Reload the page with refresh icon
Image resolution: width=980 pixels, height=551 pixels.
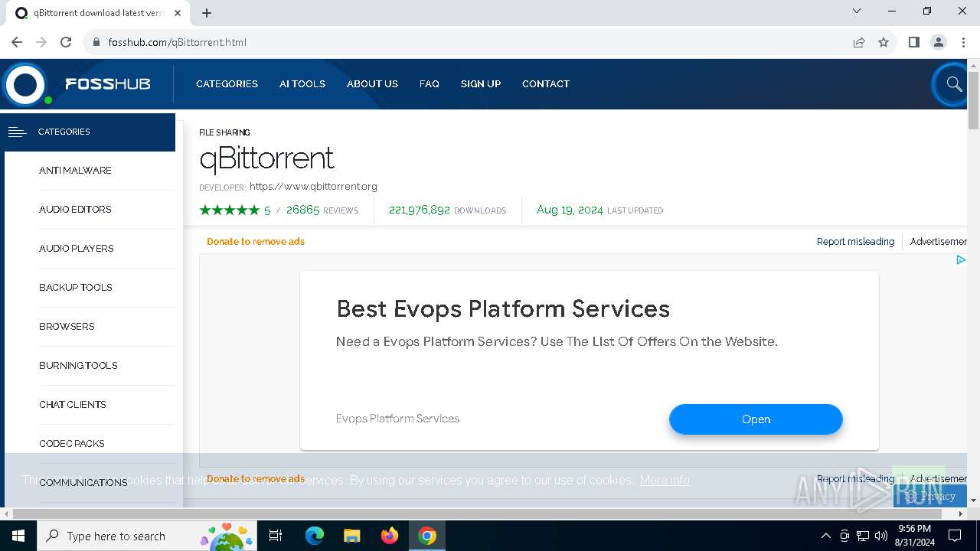66,42
